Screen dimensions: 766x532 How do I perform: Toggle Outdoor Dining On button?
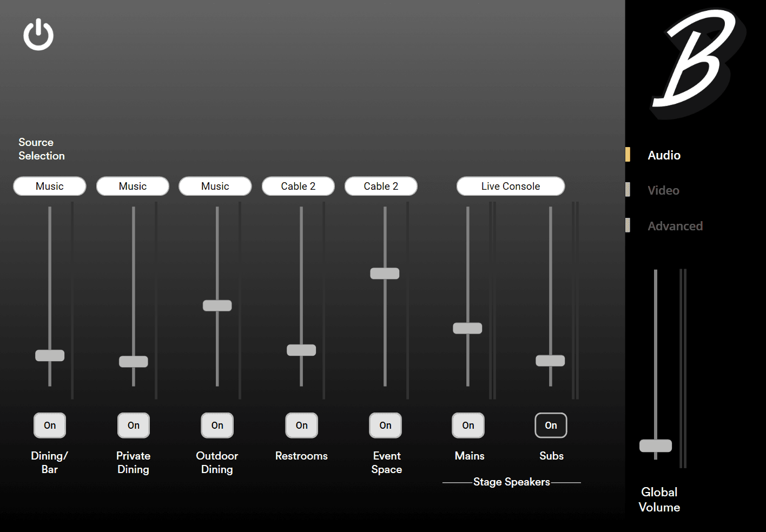[x=217, y=425]
